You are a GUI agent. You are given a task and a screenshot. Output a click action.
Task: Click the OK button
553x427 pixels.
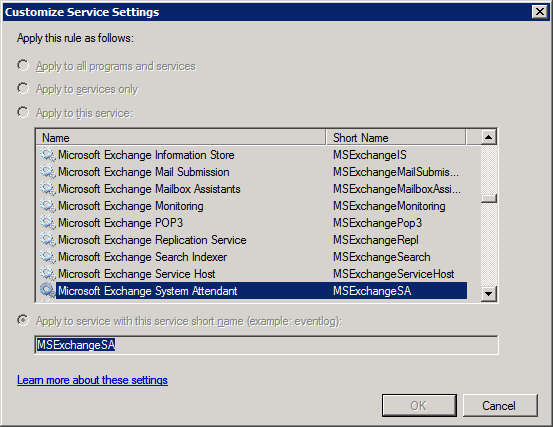click(x=419, y=405)
